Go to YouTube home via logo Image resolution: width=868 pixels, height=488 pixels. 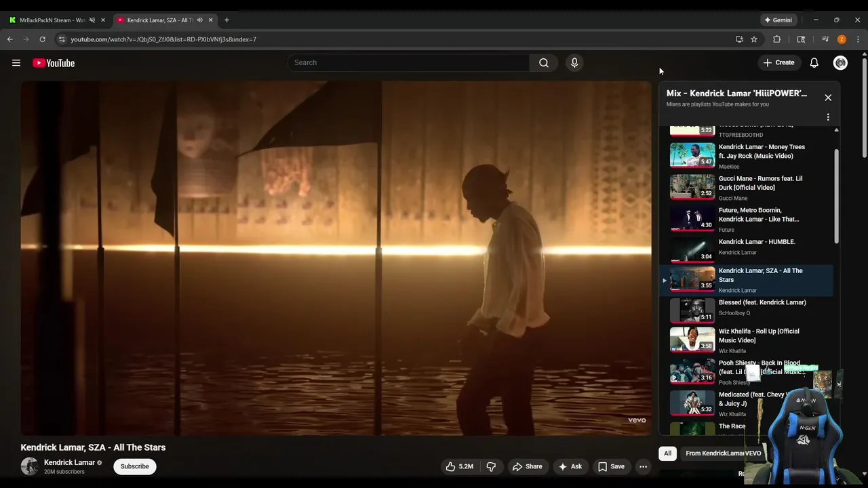(x=54, y=63)
